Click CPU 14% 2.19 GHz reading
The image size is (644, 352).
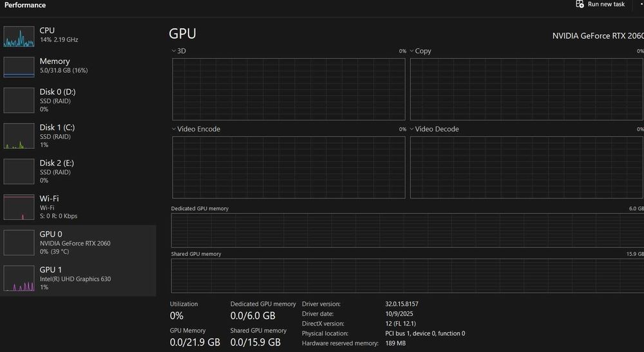click(x=59, y=40)
